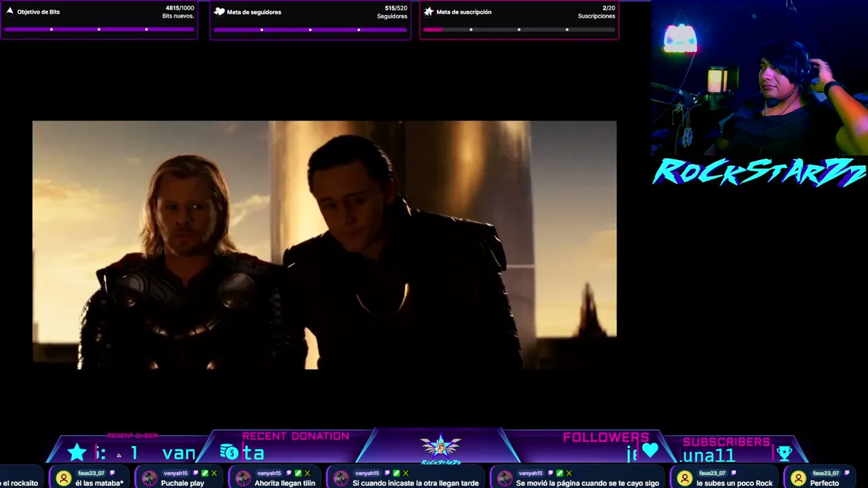The image size is (868, 488).
Task: Click the green badge above 'Puchale play'
Action: (205, 473)
